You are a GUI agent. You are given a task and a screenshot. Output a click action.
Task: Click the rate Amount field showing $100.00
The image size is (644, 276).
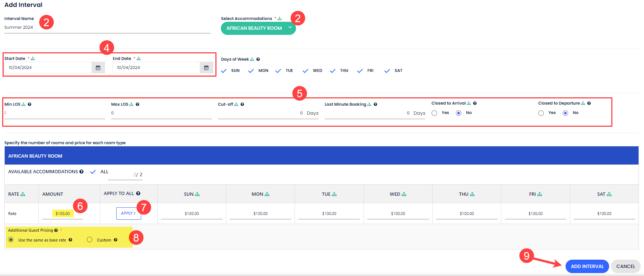[62, 214]
